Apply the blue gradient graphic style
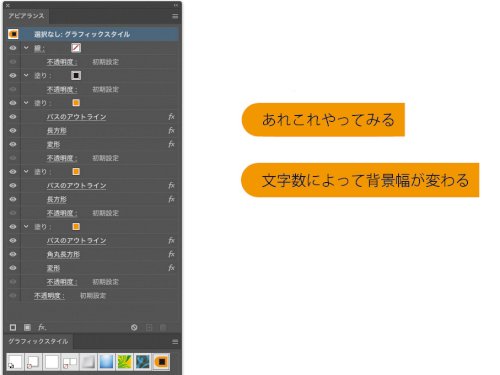This screenshot has width=500, height=375. click(106, 362)
